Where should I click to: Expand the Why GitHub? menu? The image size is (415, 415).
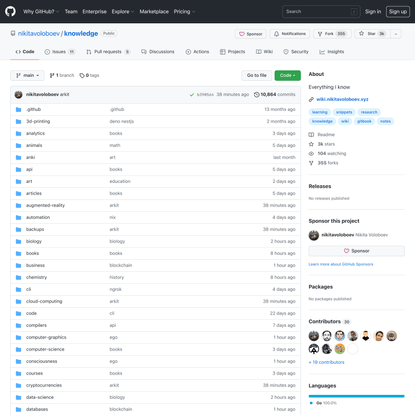[x=41, y=12]
